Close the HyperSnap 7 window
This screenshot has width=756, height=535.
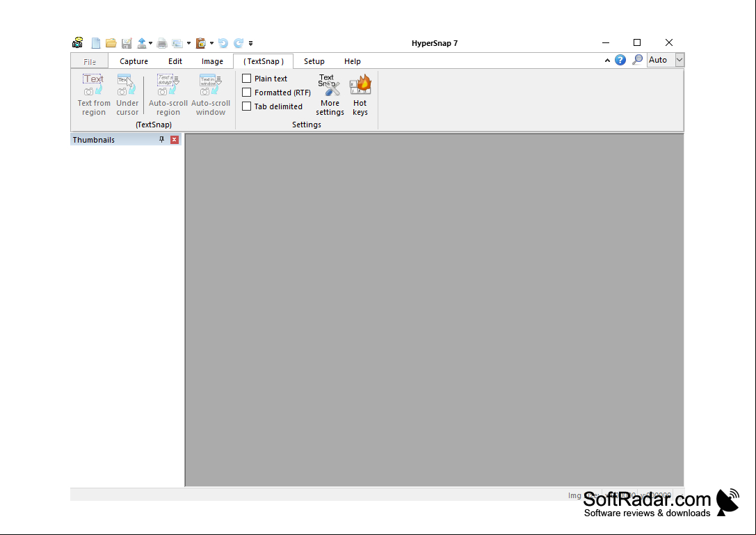pyautogui.click(x=669, y=42)
